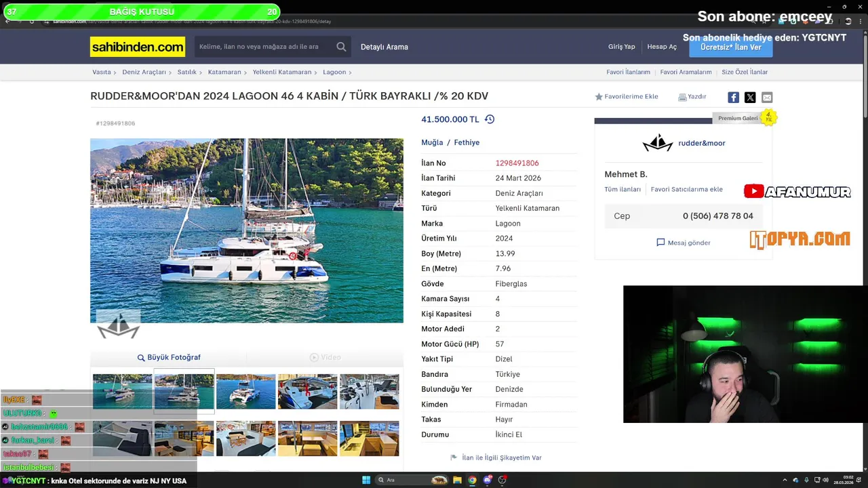
Task: Click Hesap Aç link
Action: [x=662, y=47]
